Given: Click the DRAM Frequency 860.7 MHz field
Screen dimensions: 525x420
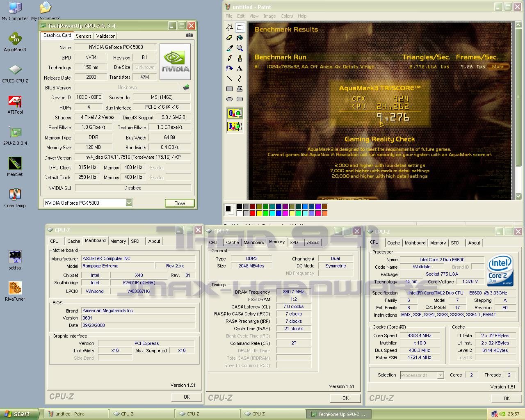Looking at the screenshot, I should (294, 292).
